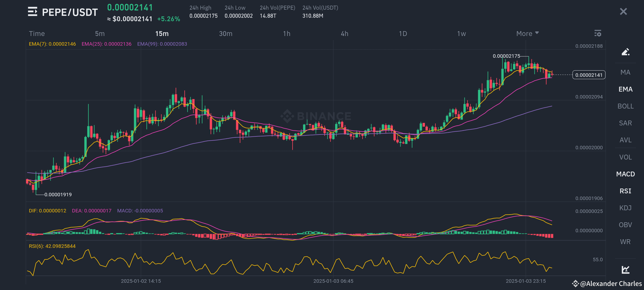The height and width of the screenshot is (290, 644).
Task: Expand the More timeframes dropdown
Action: [x=527, y=34]
